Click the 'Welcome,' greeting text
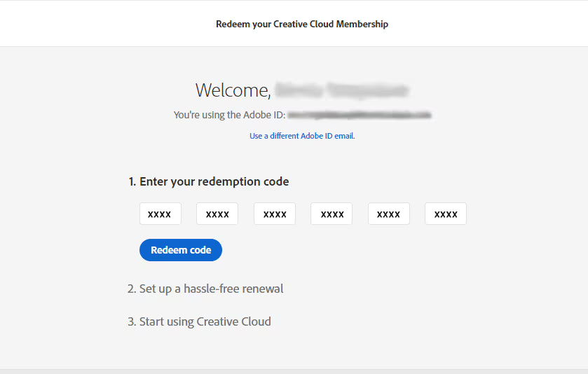Image resolution: width=588 pixels, height=374 pixels. click(x=233, y=90)
